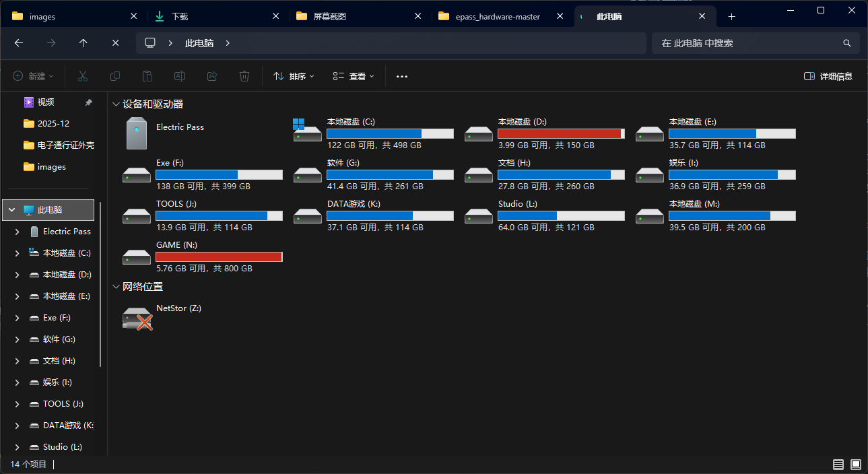Click the Delete trash can icon
The width and height of the screenshot is (868, 474).
pyautogui.click(x=244, y=76)
